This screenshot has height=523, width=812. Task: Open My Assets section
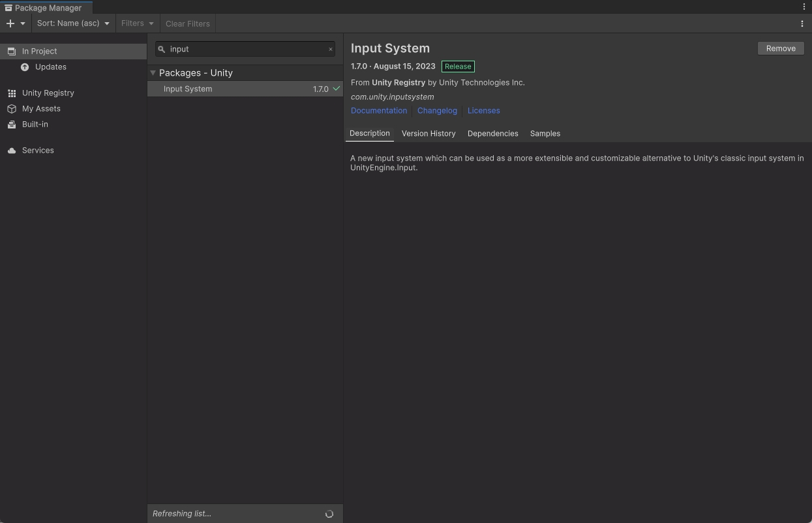coord(41,108)
